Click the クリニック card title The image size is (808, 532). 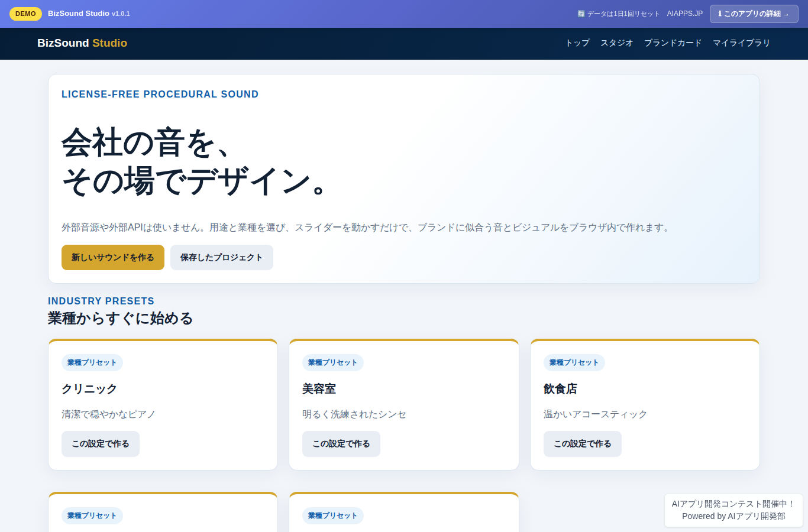[89, 389]
